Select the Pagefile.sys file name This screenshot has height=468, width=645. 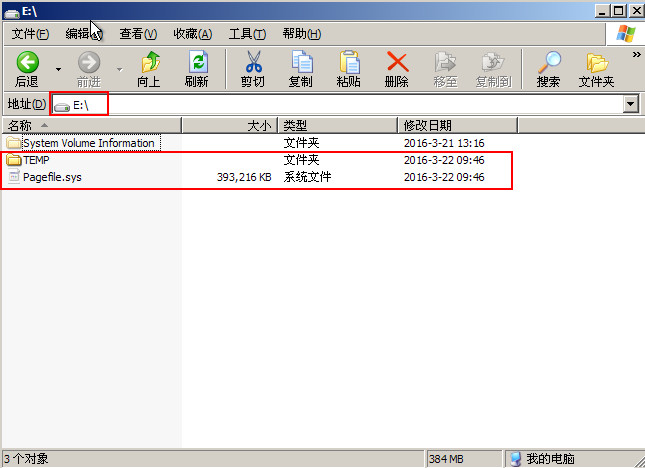[x=52, y=177]
